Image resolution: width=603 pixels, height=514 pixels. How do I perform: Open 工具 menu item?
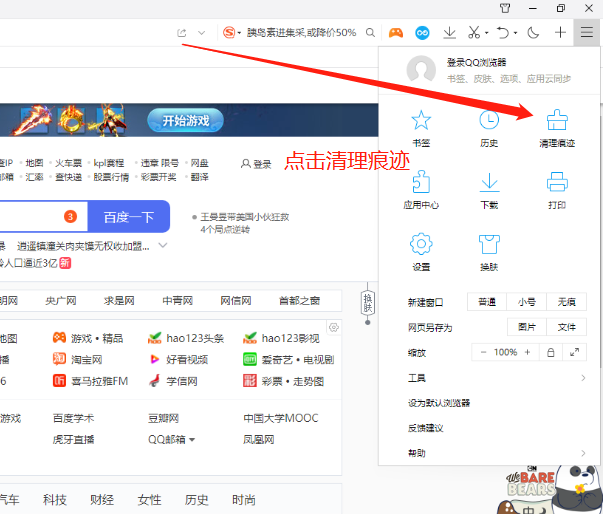tap(417, 378)
